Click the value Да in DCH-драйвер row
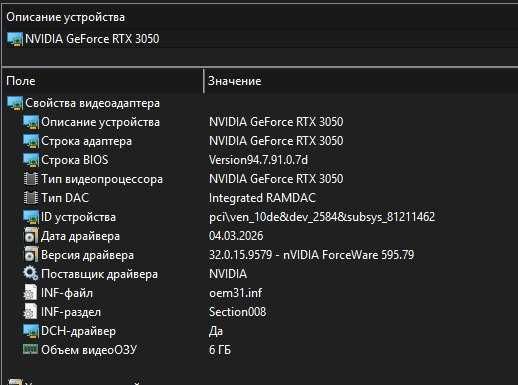The width and height of the screenshot is (518, 385). (x=216, y=331)
